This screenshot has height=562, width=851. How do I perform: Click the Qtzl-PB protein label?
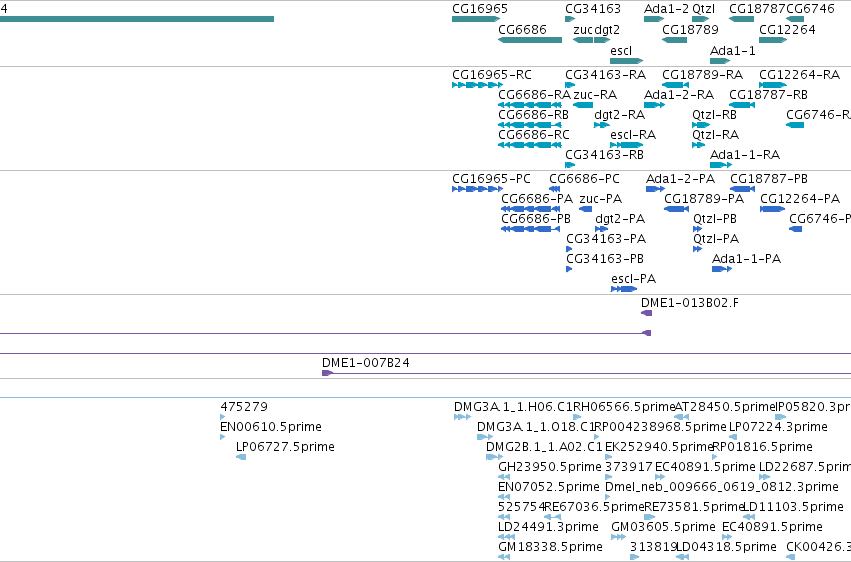coord(715,219)
